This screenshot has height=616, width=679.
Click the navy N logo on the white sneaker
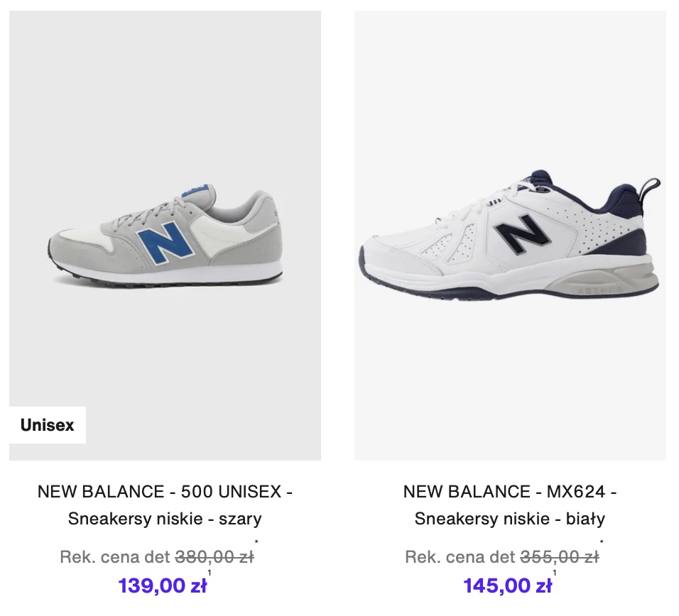518,232
